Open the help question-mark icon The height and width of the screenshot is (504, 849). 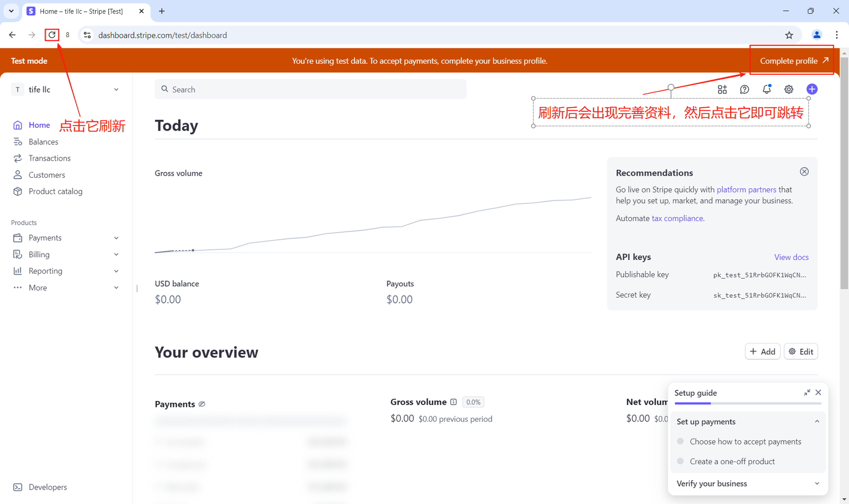pyautogui.click(x=744, y=89)
